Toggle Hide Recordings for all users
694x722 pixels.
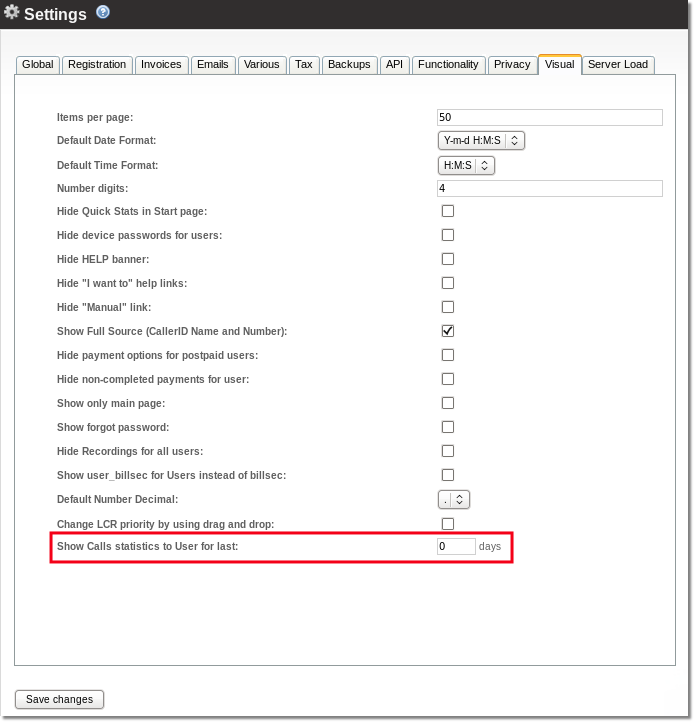click(448, 451)
